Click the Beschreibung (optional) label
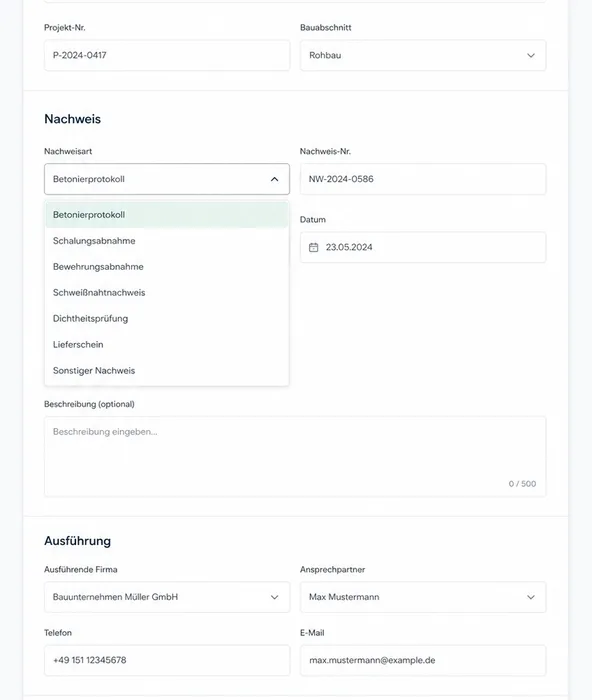Viewport: 592px width, 700px height. coord(89,404)
